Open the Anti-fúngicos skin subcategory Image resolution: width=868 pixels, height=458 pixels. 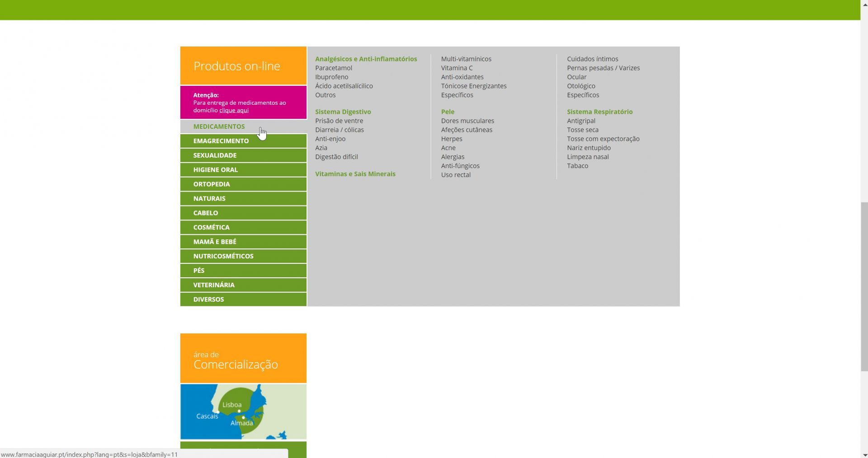tap(460, 166)
